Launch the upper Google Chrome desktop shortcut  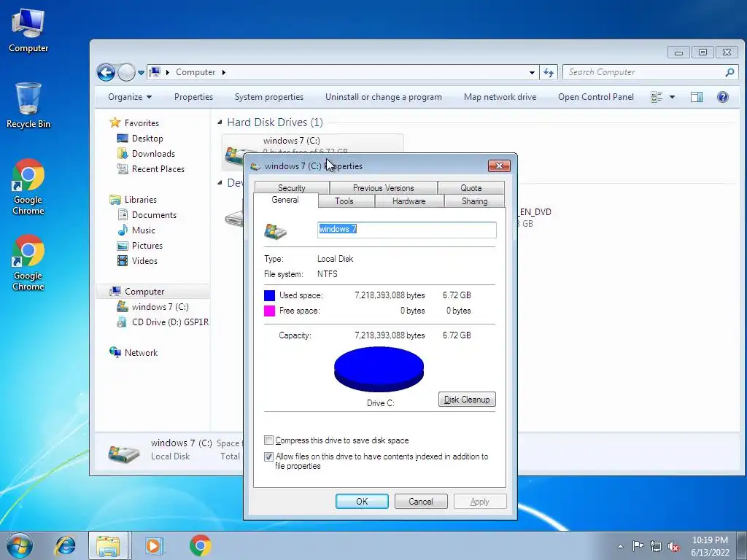coord(28,187)
